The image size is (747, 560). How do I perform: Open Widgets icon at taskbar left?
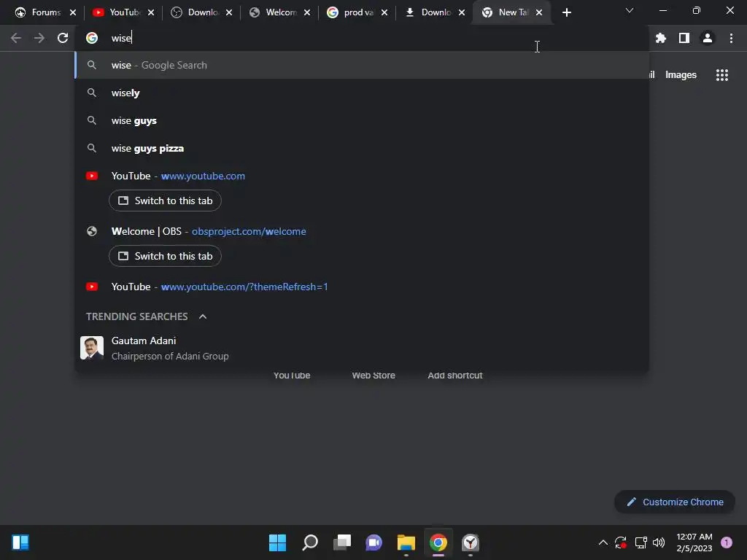[20, 542]
